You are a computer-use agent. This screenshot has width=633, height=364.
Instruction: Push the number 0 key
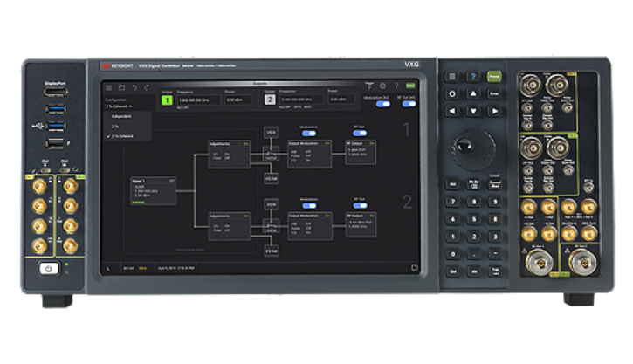(x=452, y=254)
